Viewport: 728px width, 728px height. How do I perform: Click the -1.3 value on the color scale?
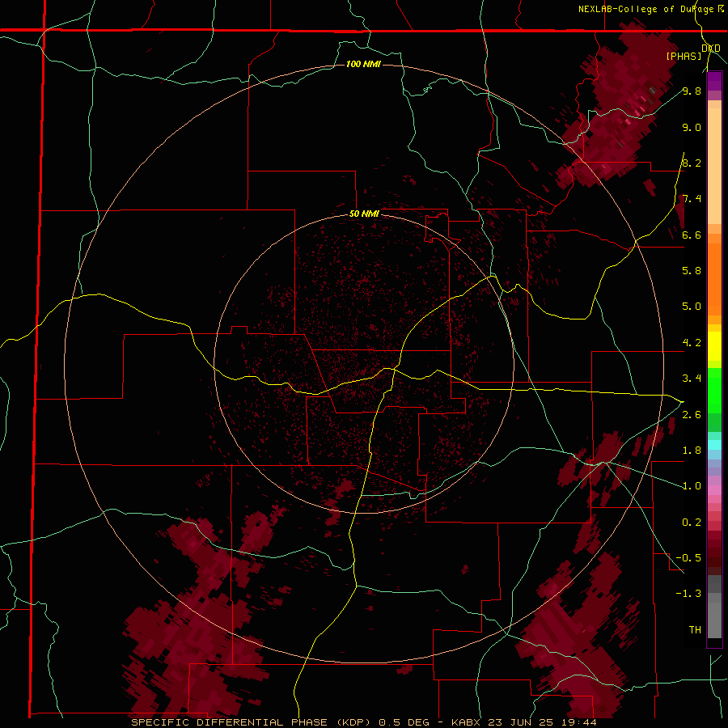point(688,594)
